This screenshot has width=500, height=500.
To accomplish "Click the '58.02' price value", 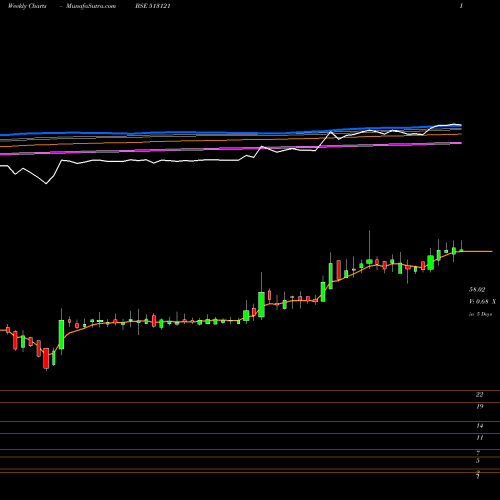I will [477, 290].
